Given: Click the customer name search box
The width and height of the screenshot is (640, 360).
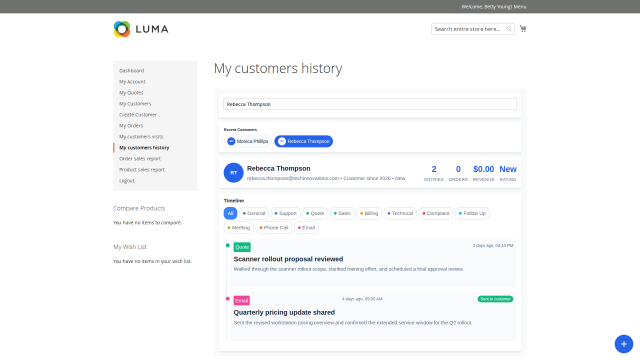Looking at the screenshot, I should coord(370,104).
